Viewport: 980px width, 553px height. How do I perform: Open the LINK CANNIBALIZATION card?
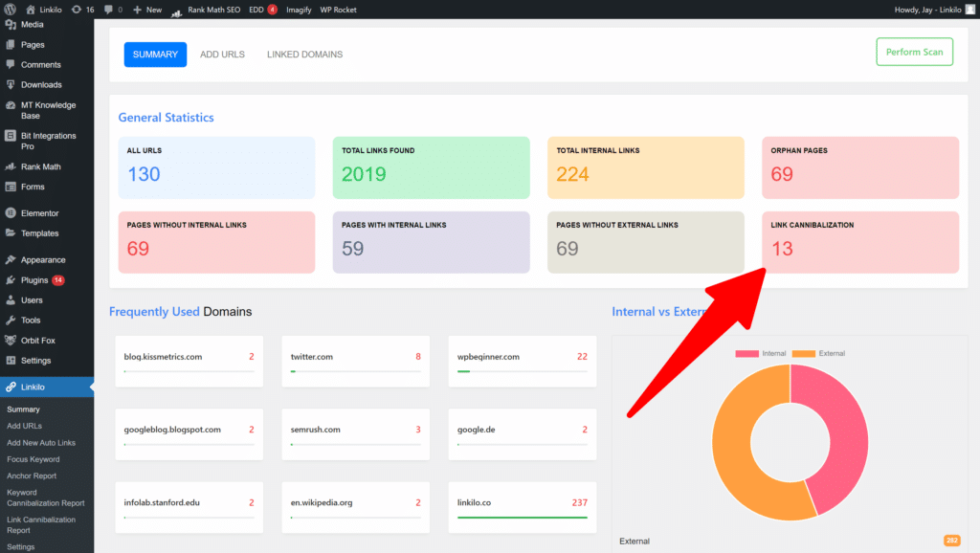tap(860, 242)
